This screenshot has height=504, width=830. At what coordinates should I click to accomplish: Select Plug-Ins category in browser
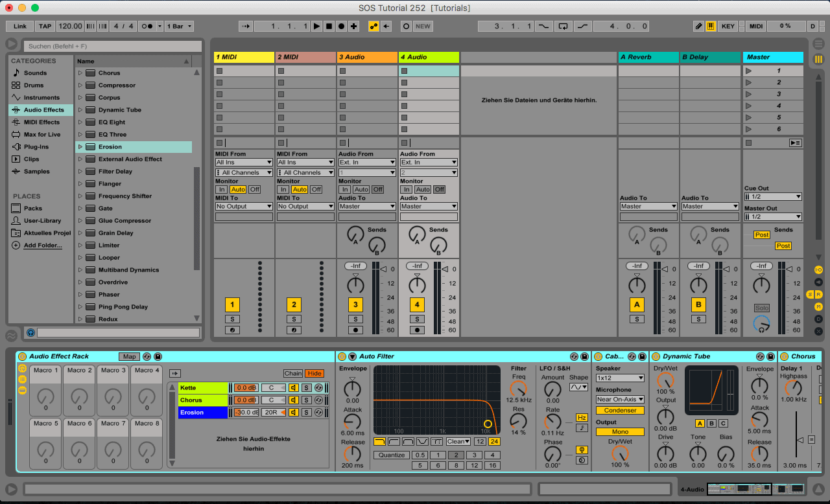(x=36, y=147)
